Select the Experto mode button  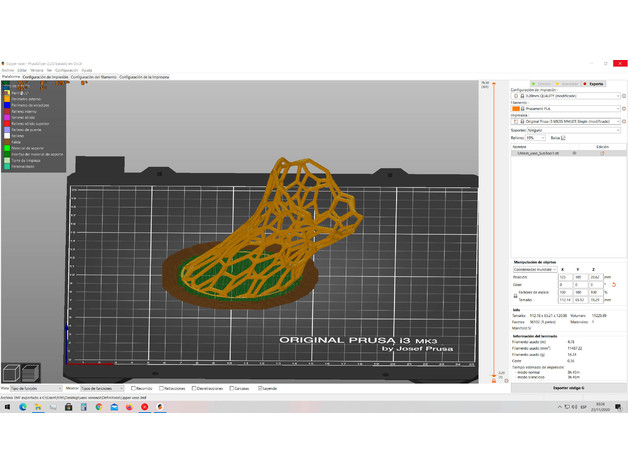click(594, 84)
